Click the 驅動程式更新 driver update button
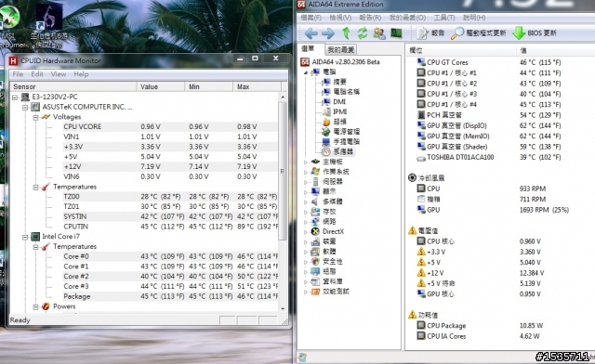The image size is (595, 364). (x=479, y=33)
